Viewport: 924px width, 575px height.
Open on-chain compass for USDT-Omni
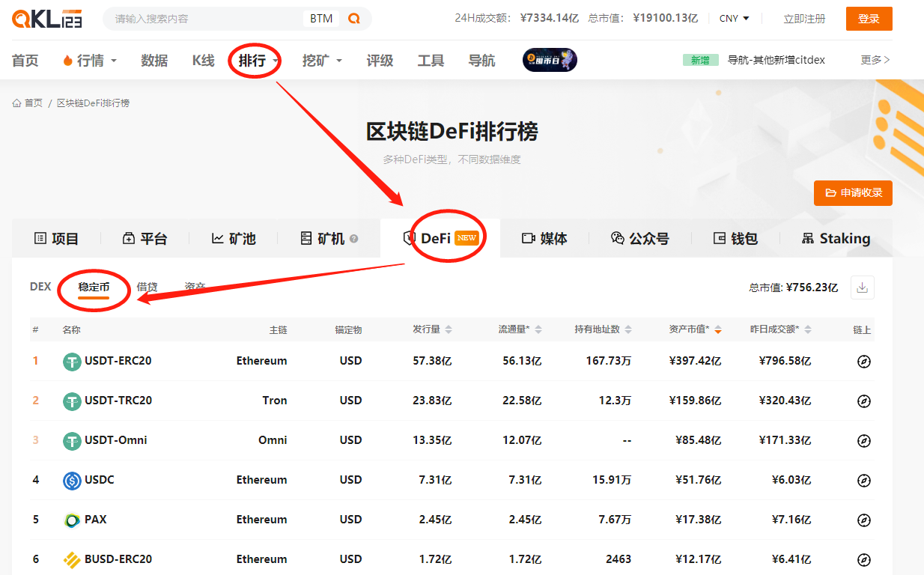[x=864, y=441]
